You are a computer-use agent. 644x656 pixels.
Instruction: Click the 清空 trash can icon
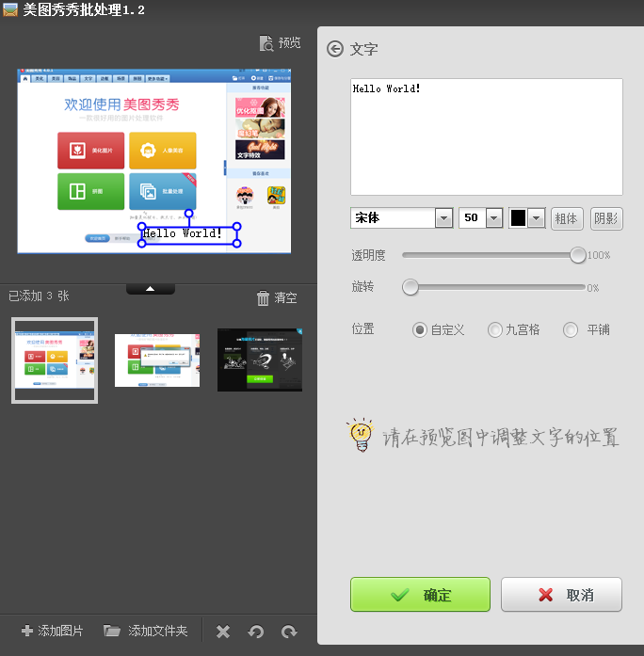point(263,297)
